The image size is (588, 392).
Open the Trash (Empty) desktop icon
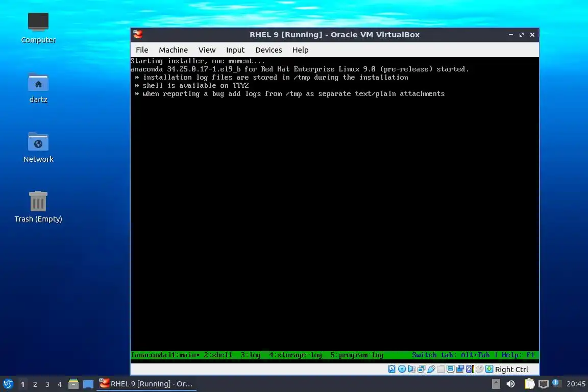[x=38, y=207]
